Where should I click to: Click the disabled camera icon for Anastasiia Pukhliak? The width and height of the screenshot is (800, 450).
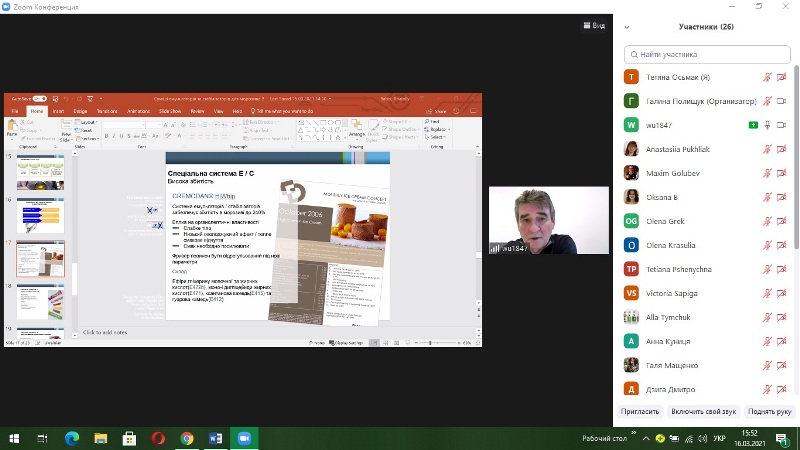pyautogui.click(x=783, y=149)
